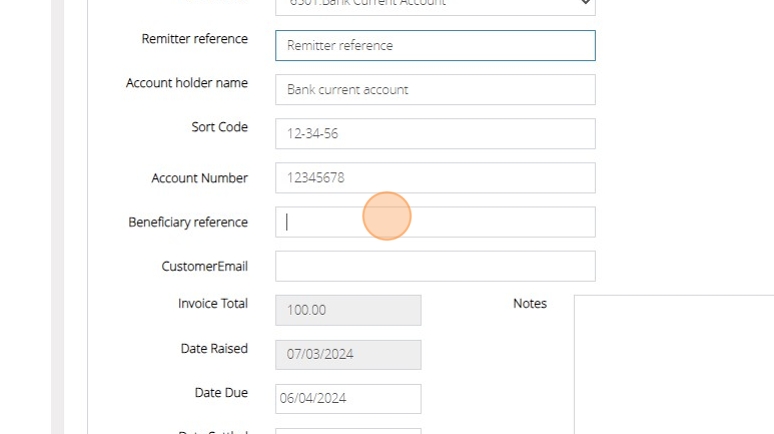Open the Bank Current Account dropdown
Image resolution: width=774 pixels, height=434 pixels.
(x=435, y=5)
